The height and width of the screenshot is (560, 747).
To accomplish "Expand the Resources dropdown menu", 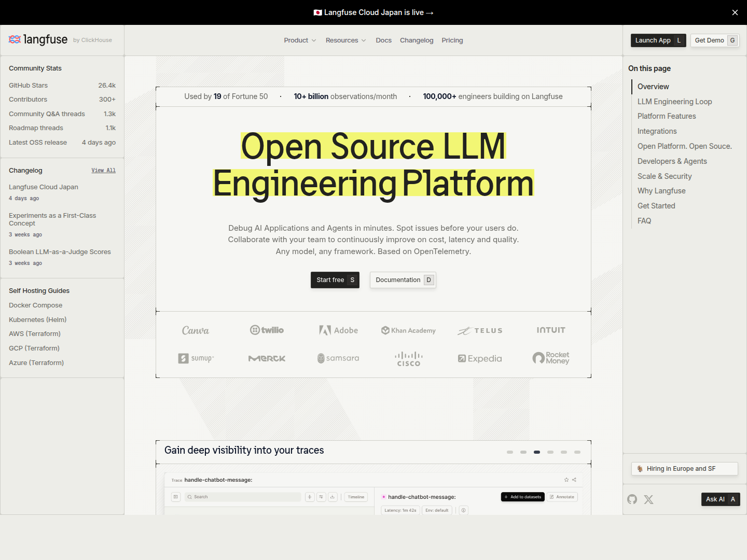I will [346, 40].
